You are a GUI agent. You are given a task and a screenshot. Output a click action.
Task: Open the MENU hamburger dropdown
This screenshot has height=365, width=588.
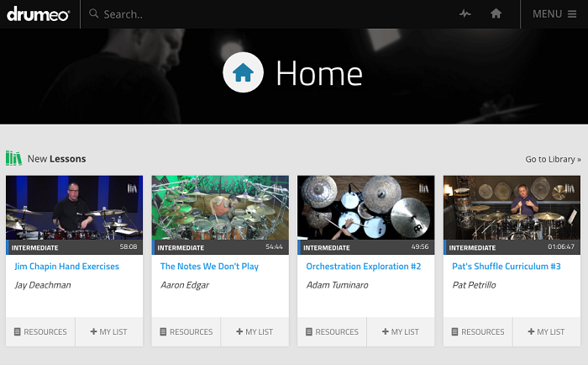tap(554, 14)
